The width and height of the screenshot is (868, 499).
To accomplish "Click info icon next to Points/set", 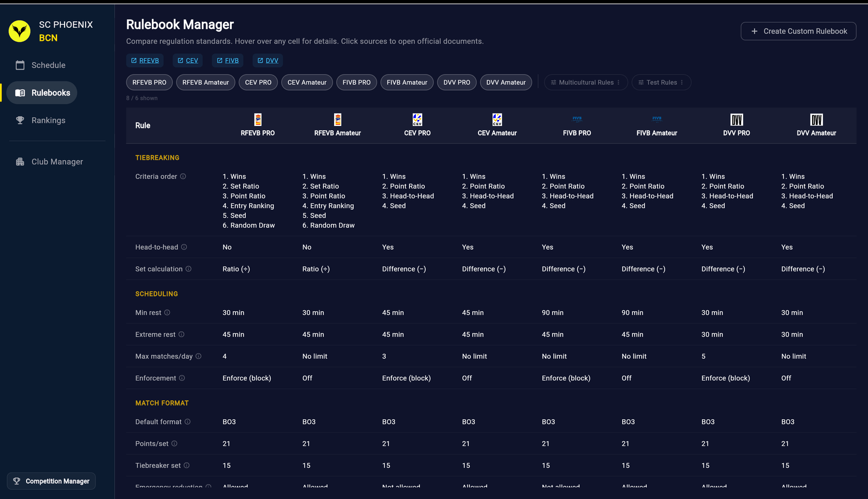I will click(174, 444).
